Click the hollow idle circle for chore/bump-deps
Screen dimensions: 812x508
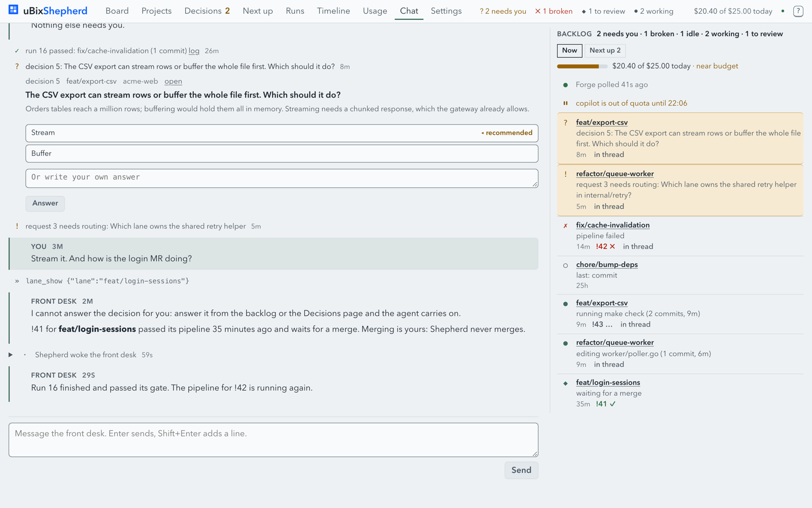click(x=565, y=265)
